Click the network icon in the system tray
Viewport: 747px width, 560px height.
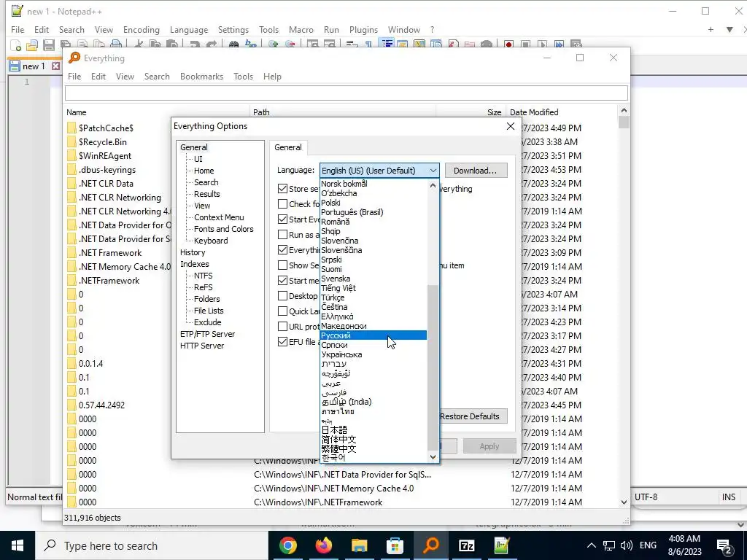[x=609, y=545]
